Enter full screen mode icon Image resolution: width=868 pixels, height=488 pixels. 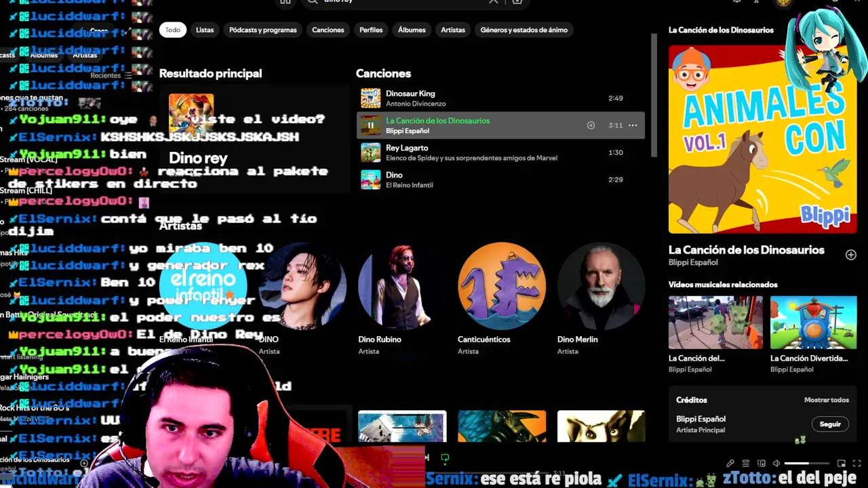(856, 464)
